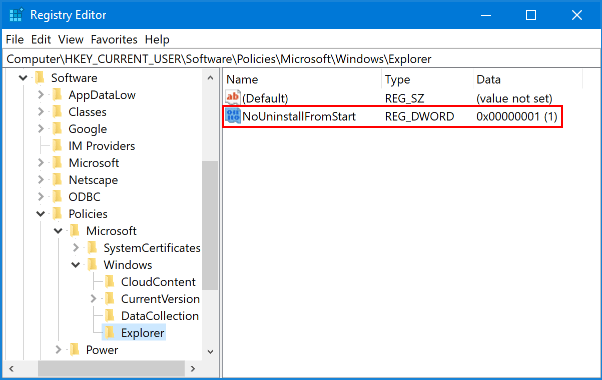Select the Windows key label in the tree
Viewport: 602px width, 380px height.
pyautogui.click(x=127, y=265)
